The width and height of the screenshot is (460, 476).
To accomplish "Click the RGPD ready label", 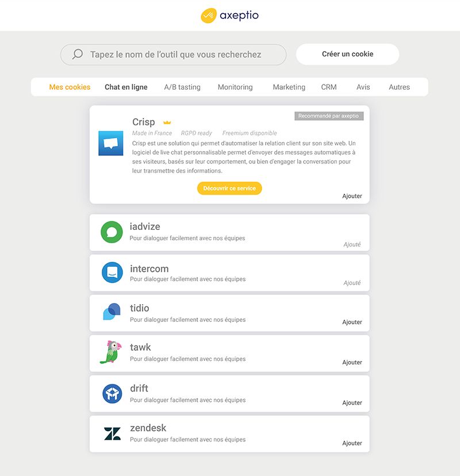I will [x=197, y=133].
